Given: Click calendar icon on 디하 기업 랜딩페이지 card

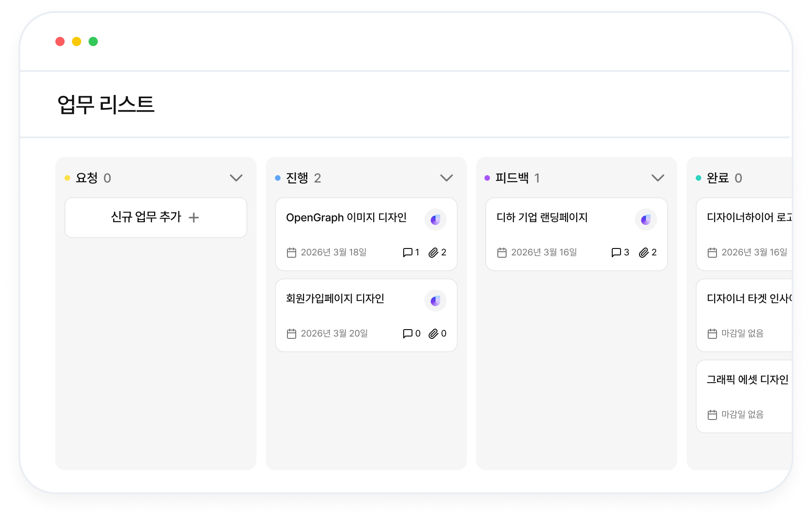Looking at the screenshot, I should (x=502, y=252).
